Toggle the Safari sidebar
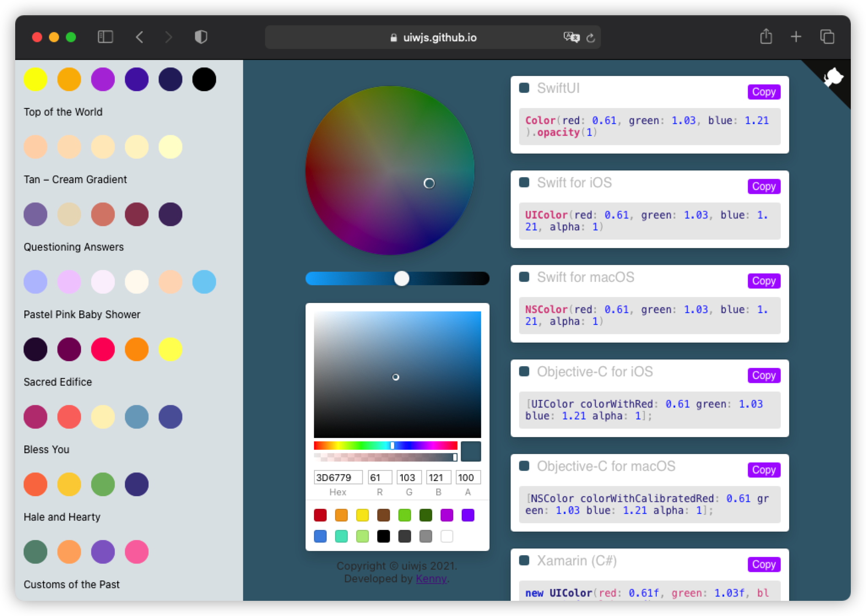The image size is (866, 616). (x=106, y=37)
